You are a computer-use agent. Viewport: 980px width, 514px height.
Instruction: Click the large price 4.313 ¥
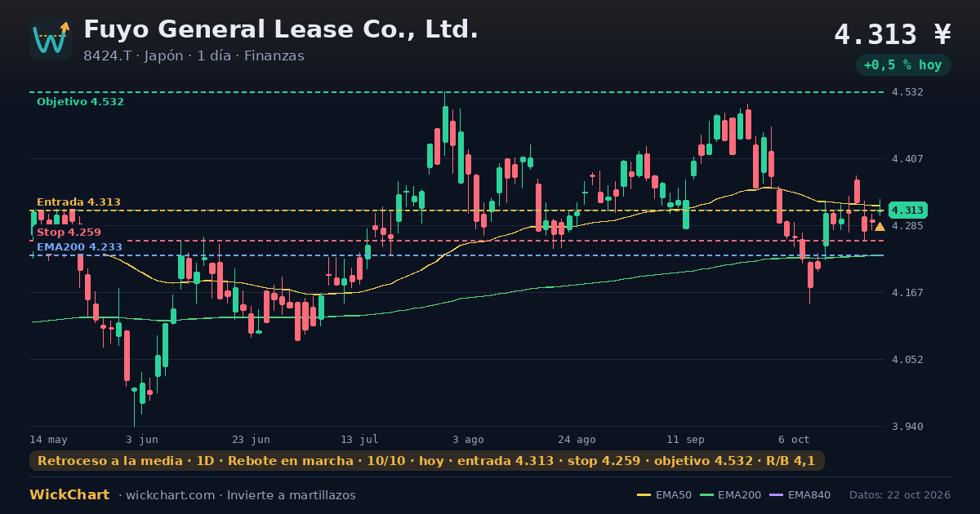(x=893, y=34)
